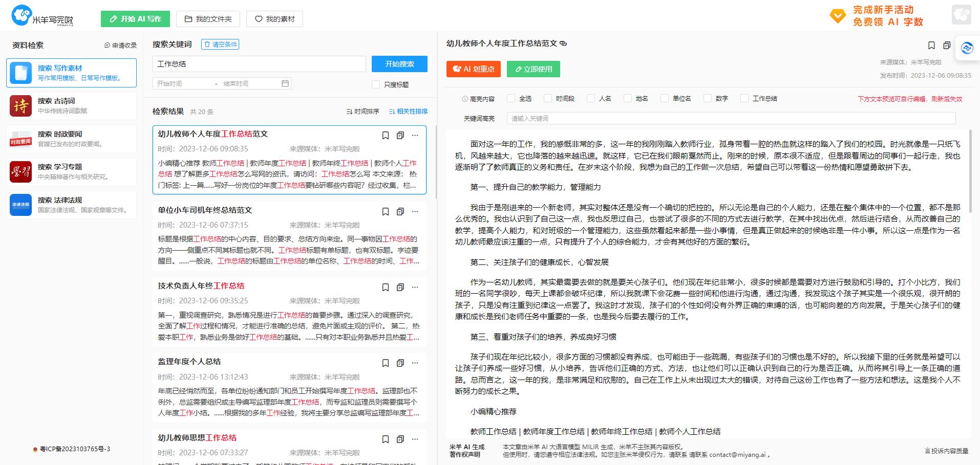Click the user avatar in top right
The image size is (980, 465).
pyautogui.click(x=961, y=15)
